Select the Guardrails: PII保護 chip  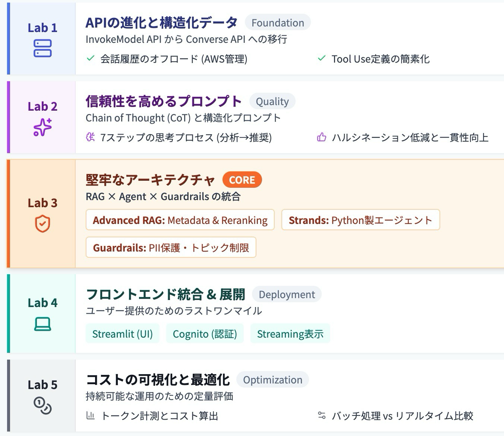click(x=171, y=247)
